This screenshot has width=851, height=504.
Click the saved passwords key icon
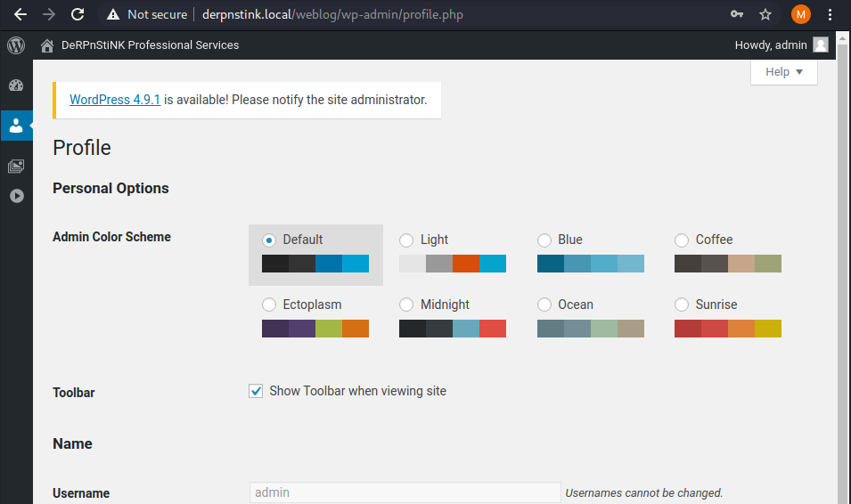[737, 14]
